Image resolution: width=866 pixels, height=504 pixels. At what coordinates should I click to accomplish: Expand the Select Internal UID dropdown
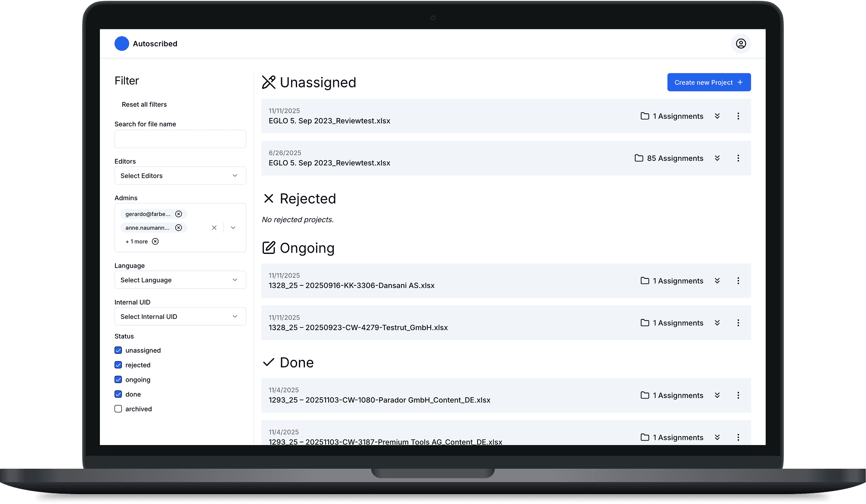pyautogui.click(x=180, y=316)
